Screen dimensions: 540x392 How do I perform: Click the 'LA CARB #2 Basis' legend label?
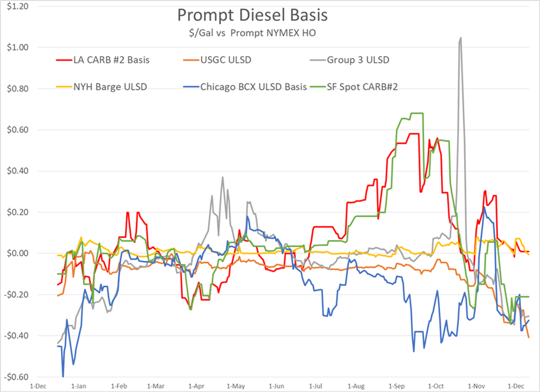[x=111, y=60]
